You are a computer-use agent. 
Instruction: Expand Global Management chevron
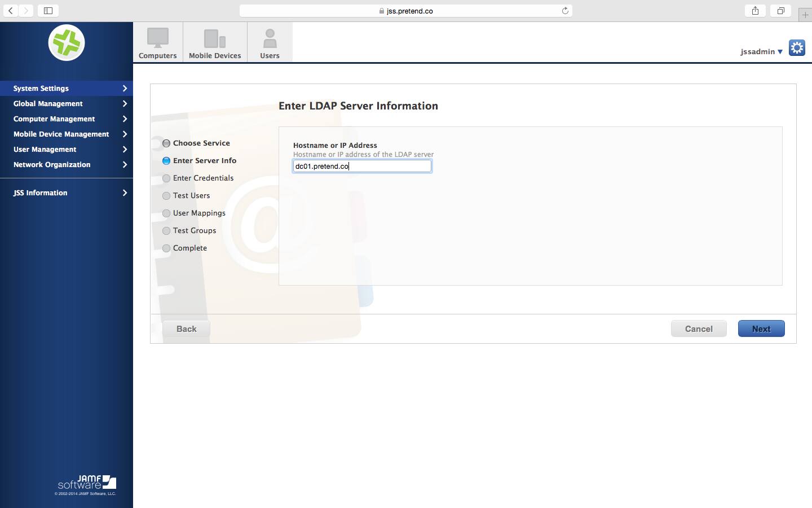tap(125, 103)
